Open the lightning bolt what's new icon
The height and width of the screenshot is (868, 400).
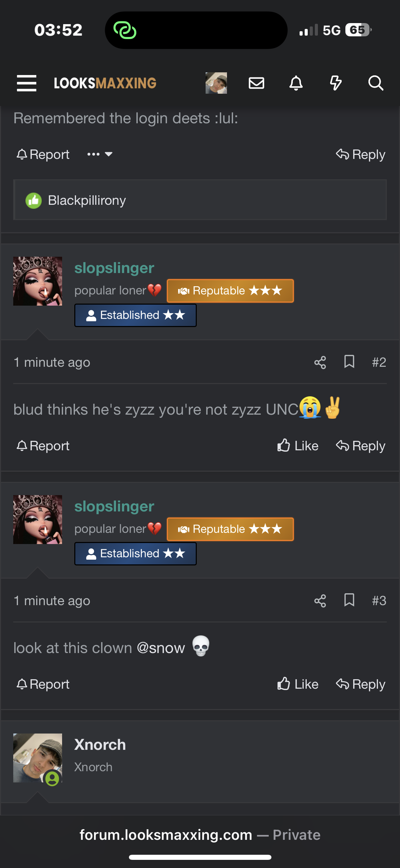336,83
